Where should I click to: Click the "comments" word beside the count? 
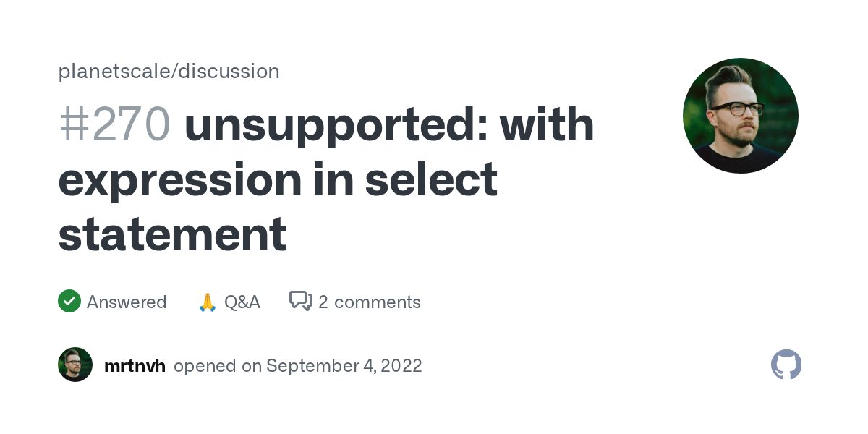[x=378, y=302]
